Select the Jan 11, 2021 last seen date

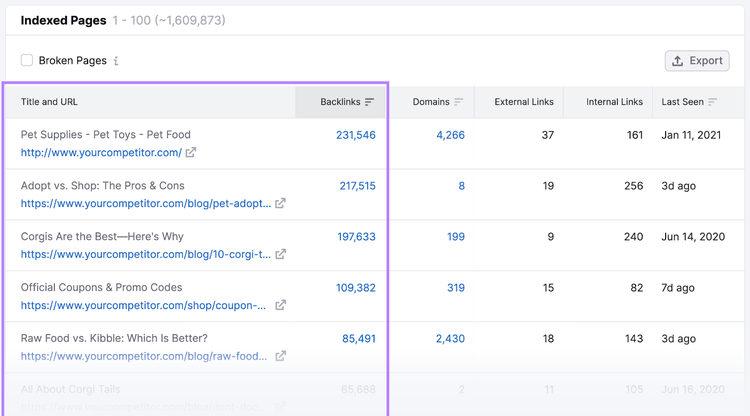[x=691, y=135]
